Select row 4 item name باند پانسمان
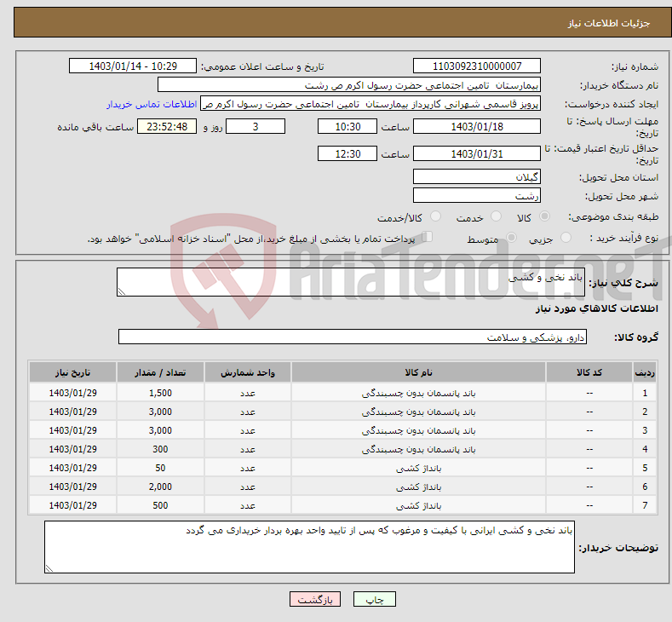Viewport: 672px width, 622px height. [419, 450]
